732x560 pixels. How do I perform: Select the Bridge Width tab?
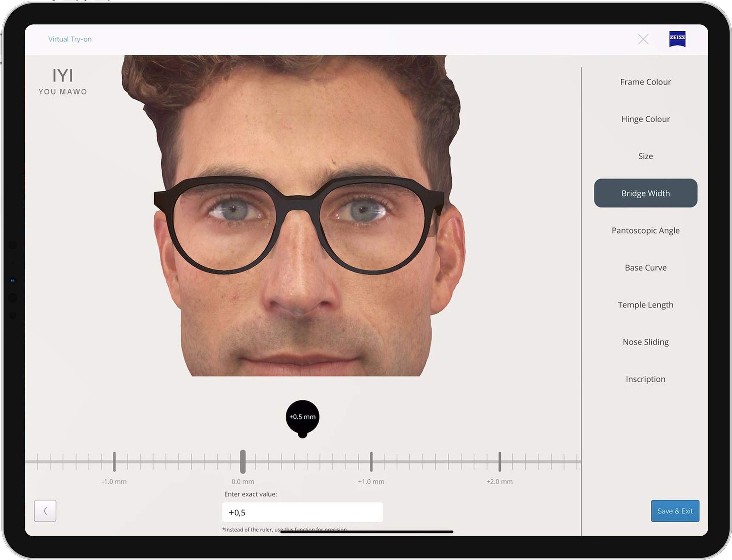coord(645,193)
